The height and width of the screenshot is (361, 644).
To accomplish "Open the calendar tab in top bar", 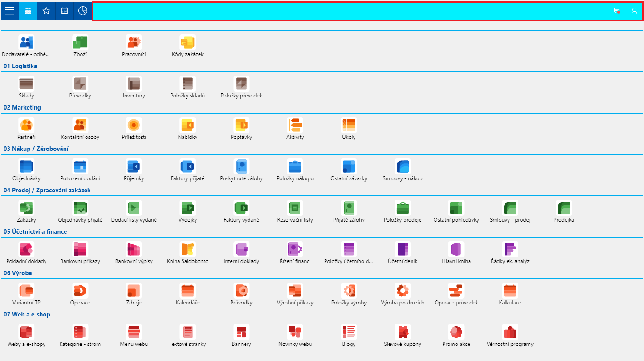I will (65, 11).
